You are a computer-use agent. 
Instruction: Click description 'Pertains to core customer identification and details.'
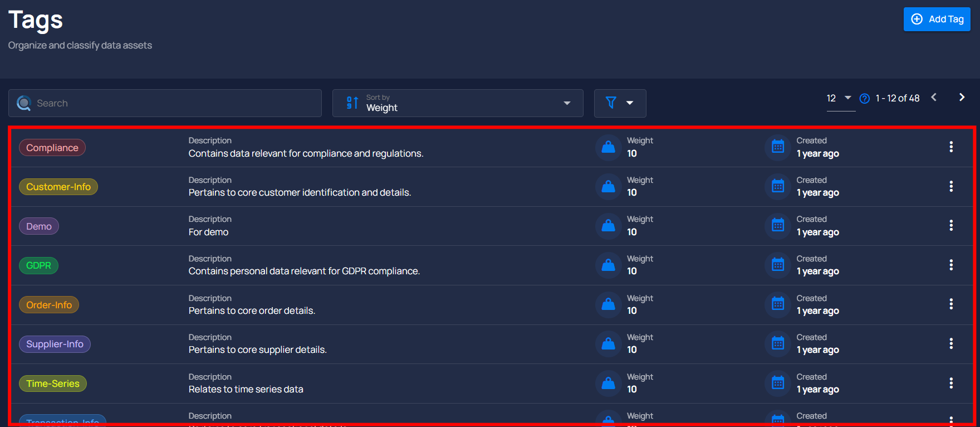300,192
